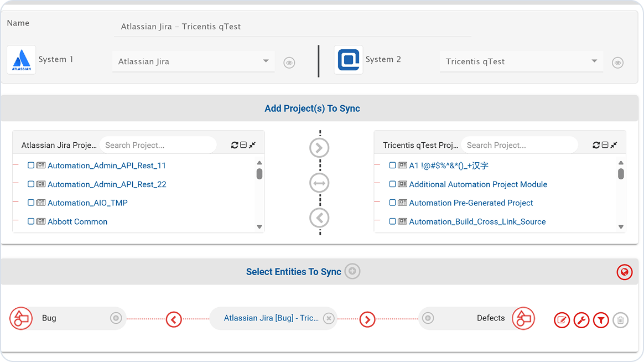Viewport: 644px width, 362px height.
Task: Check the Automation_Admin_API_Rest_11 checkbox
Action: (x=31, y=165)
